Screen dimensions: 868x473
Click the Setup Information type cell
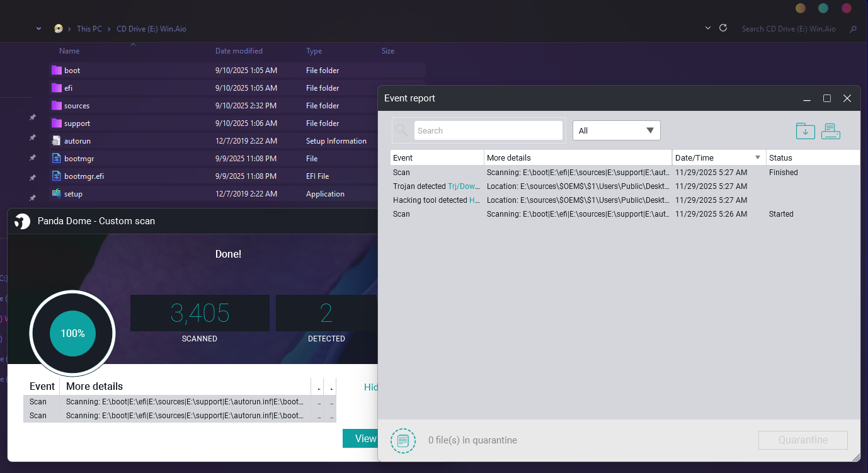pyautogui.click(x=336, y=141)
